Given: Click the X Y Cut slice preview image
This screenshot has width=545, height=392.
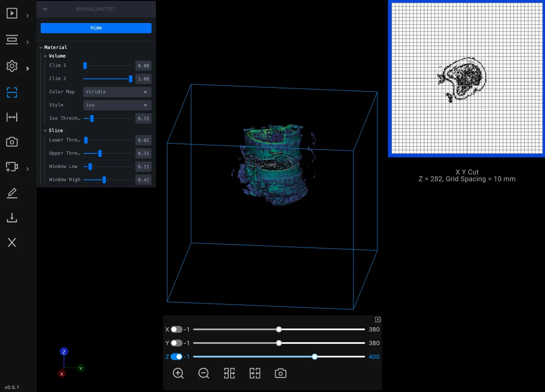Looking at the screenshot, I should [467, 78].
